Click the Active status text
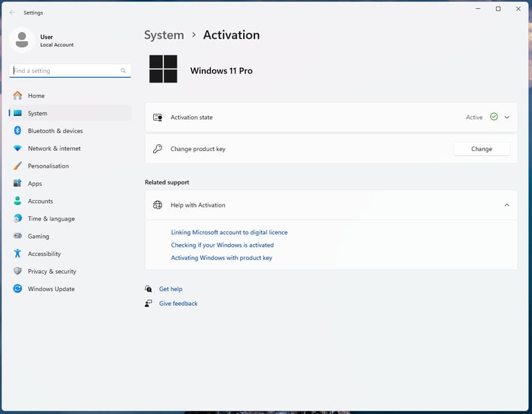The image size is (532, 414). [474, 117]
